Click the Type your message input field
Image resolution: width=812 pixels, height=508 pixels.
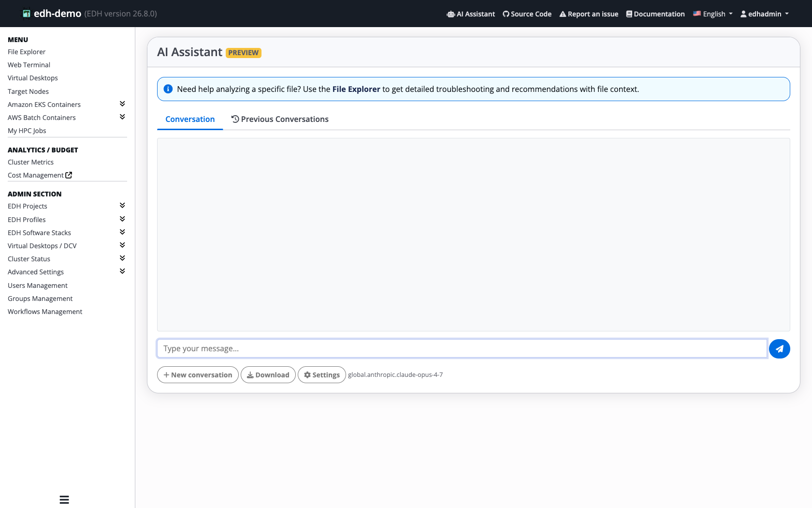(x=462, y=348)
